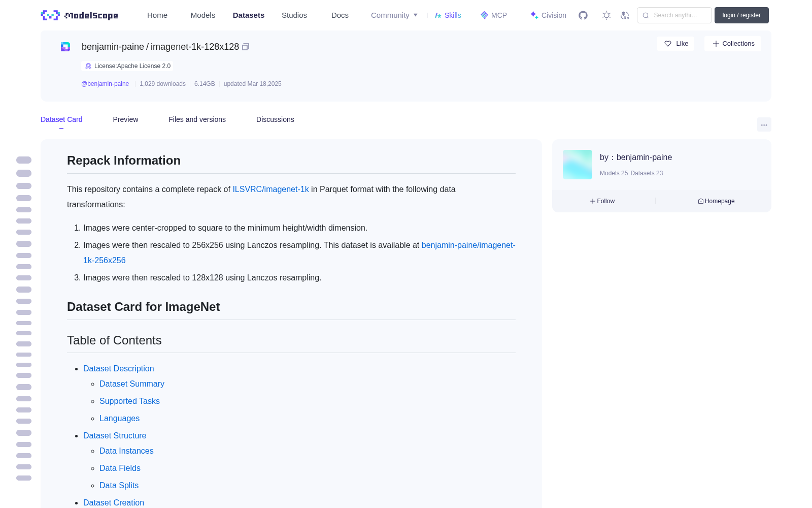
Task: Open the Data Fields link
Action: [x=120, y=468]
